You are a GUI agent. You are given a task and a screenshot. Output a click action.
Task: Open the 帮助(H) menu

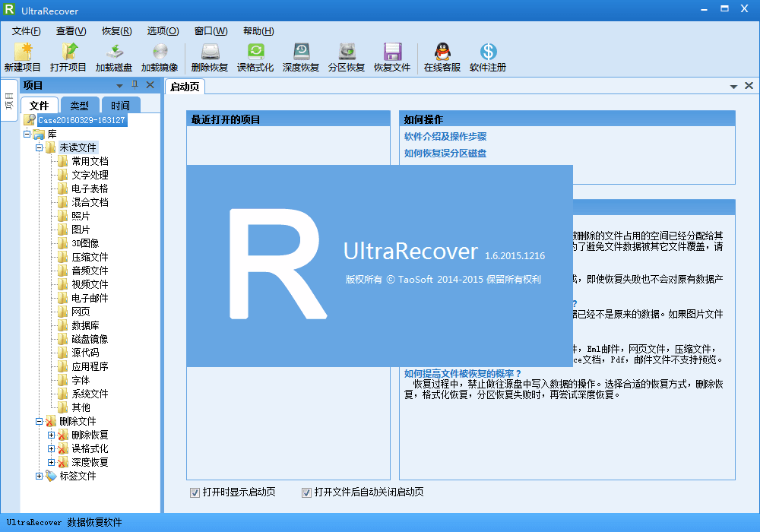[258, 31]
